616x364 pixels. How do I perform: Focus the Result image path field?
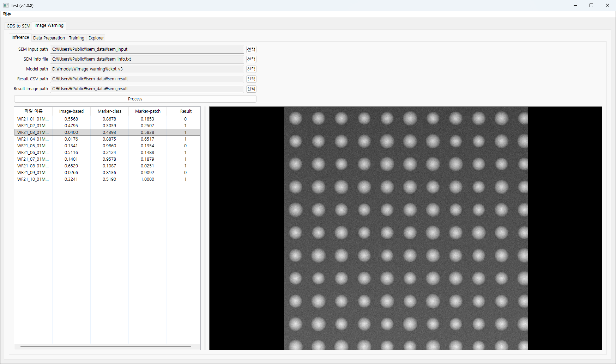tap(147, 89)
